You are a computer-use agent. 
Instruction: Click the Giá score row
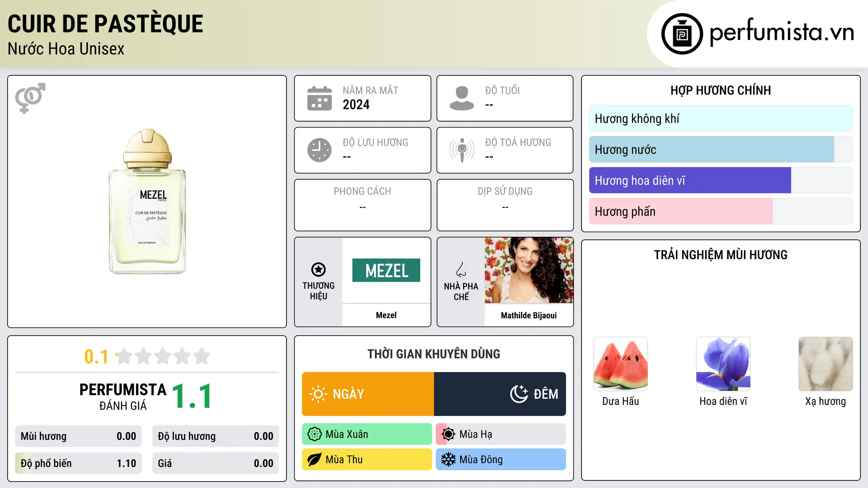point(215,463)
